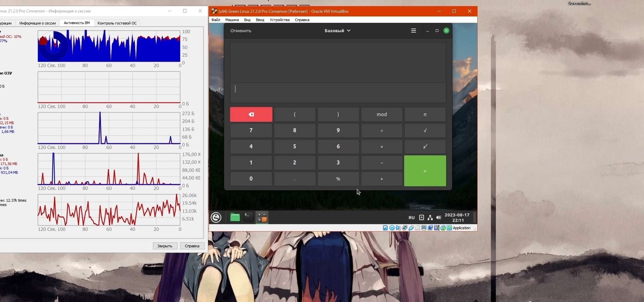The width and height of the screenshot is (644, 302).
Task: Click the percent key
Action: click(338, 179)
